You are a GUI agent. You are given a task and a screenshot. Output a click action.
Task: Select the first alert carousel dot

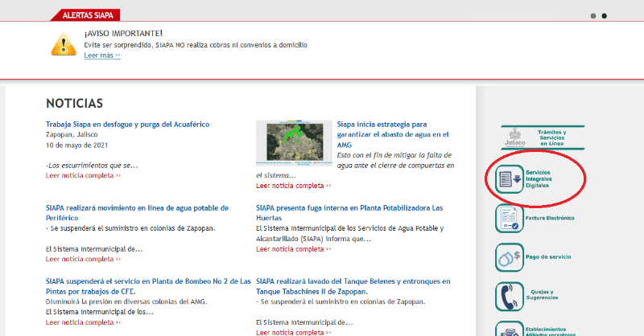(x=593, y=15)
